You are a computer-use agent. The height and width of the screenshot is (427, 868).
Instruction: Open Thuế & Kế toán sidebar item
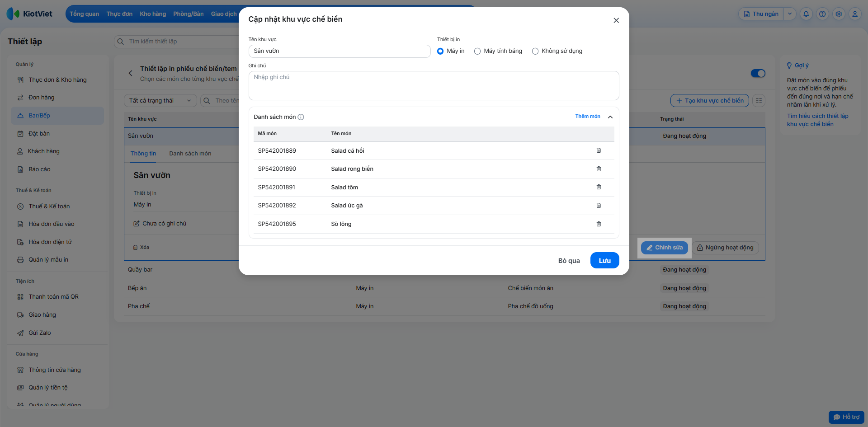(57, 206)
